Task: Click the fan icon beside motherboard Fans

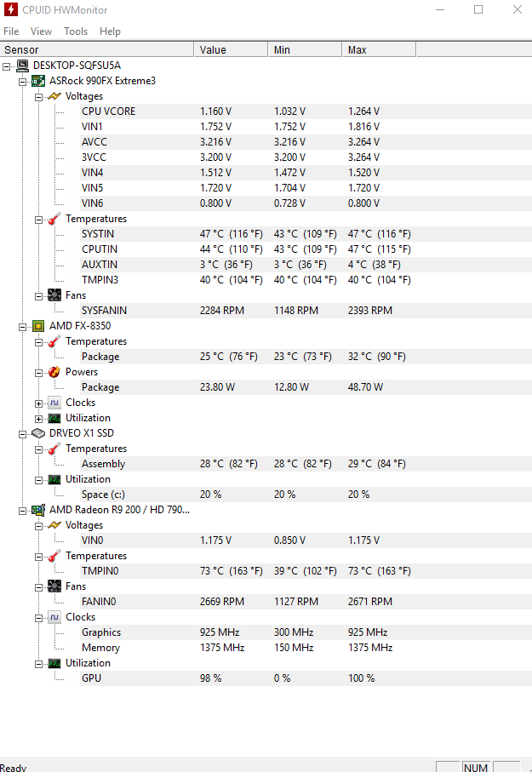Action: 54,295
